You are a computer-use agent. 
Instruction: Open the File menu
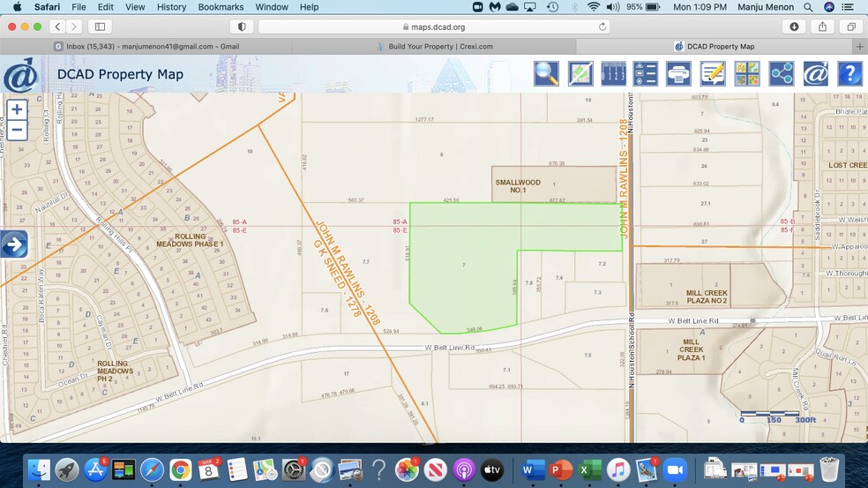pos(79,7)
